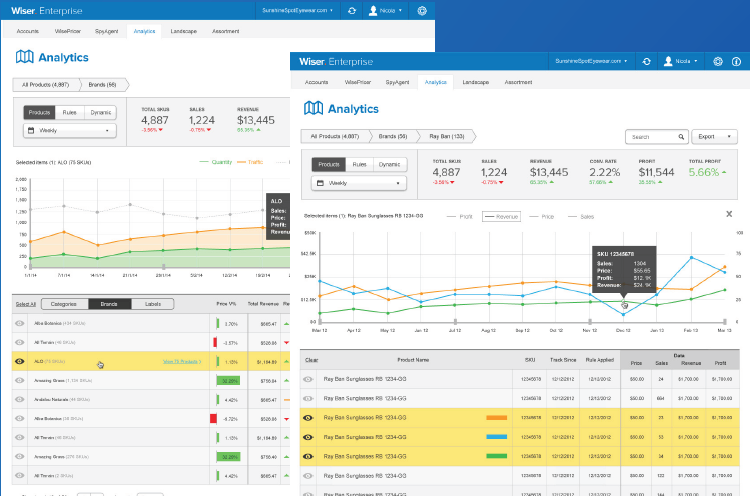This screenshot has height=496, width=750.
Task: Click green swatch in Ray Ban row
Action: [496, 456]
